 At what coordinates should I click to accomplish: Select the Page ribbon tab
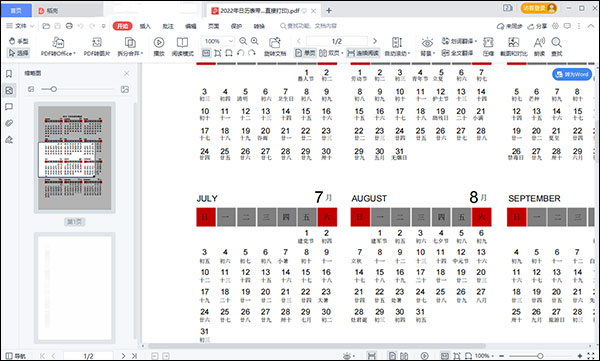point(214,26)
